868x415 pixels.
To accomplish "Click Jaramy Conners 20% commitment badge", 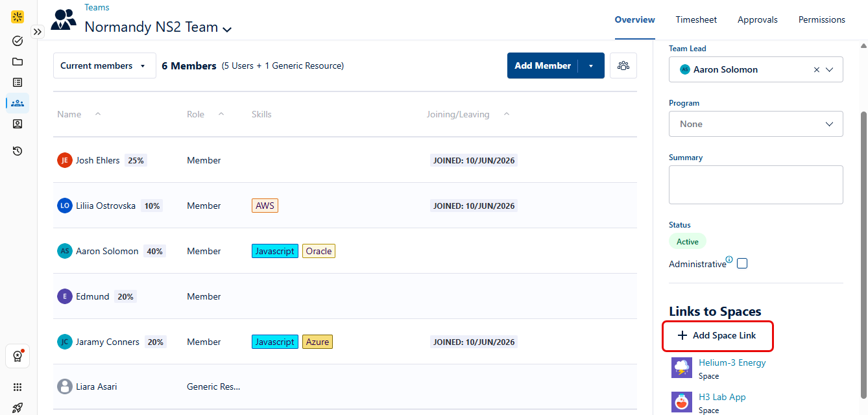I will click(x=155, y=342).
